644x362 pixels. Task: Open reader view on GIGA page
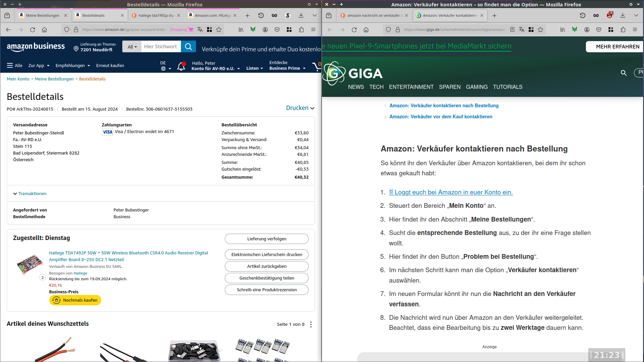512,29
